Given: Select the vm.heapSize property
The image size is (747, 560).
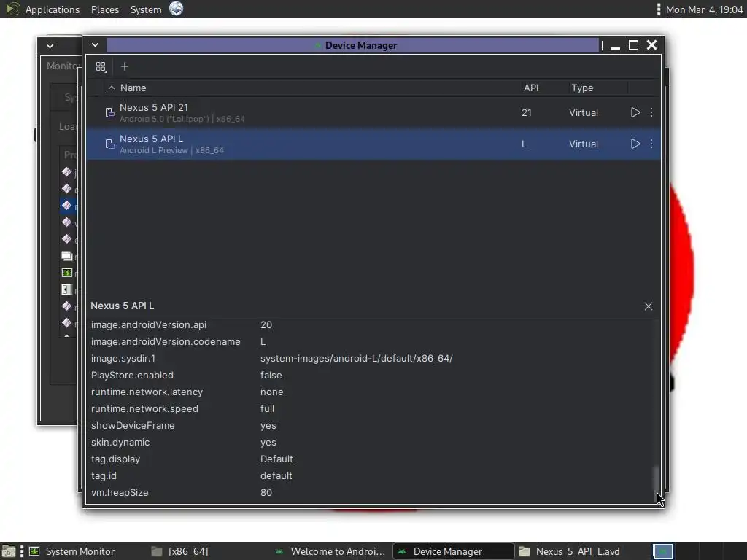Looking at the screenshot, I should click(x=120, y=492).
